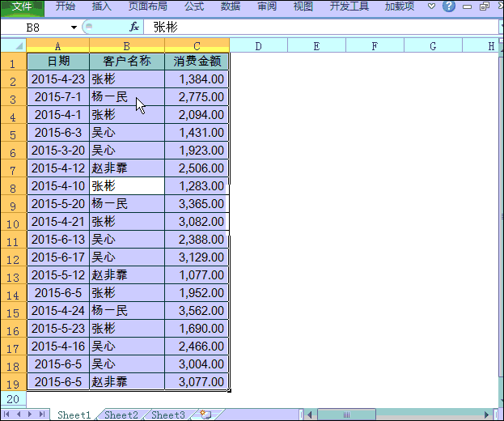Select row 8 header

[13, 187]
